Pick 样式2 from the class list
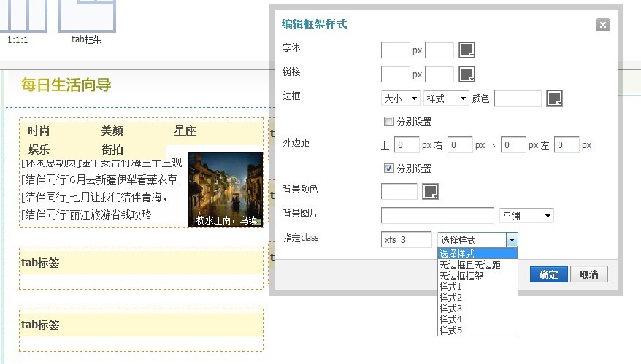 pyautogui.click(x=477, y=298)
